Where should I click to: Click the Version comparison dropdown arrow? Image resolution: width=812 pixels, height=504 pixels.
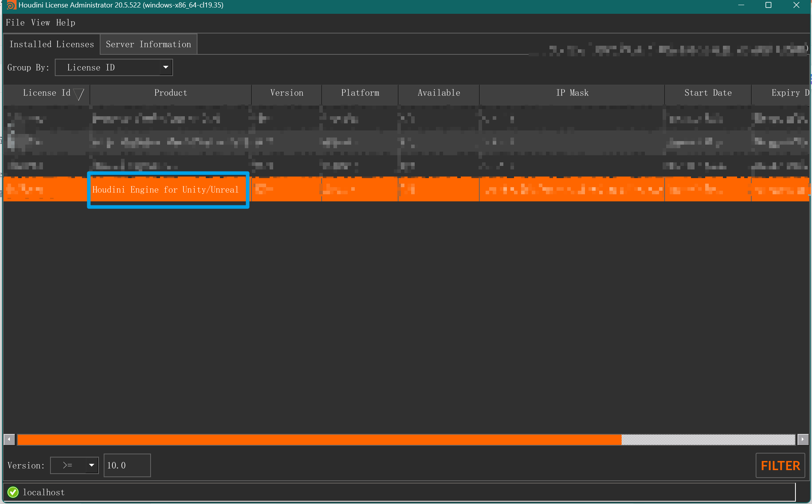pos(92,465)
